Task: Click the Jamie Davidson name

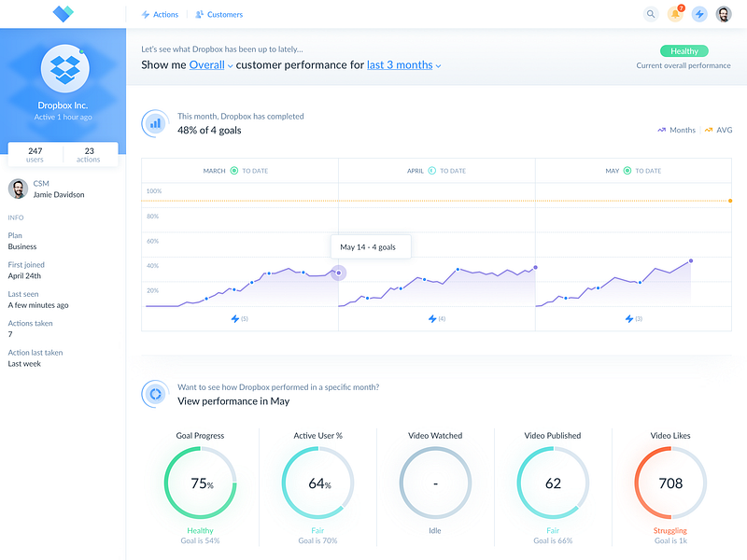Action: pos(59,195)
